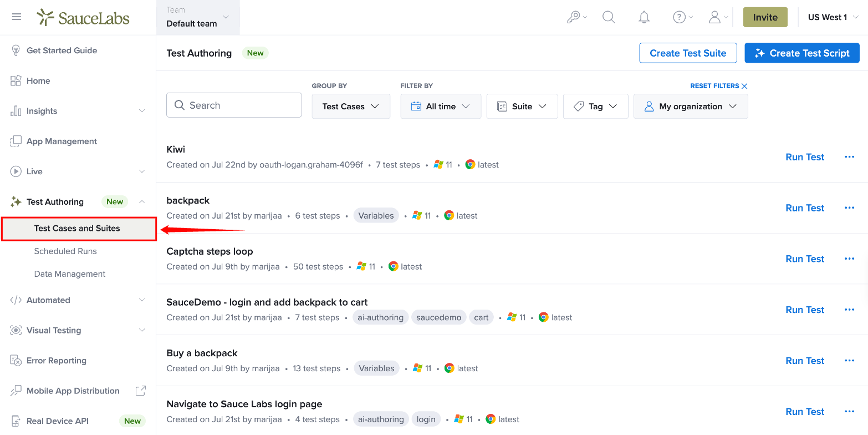Click the Real Device API icon
This screenshot has height=435, width=868.
tap(16, 421)
